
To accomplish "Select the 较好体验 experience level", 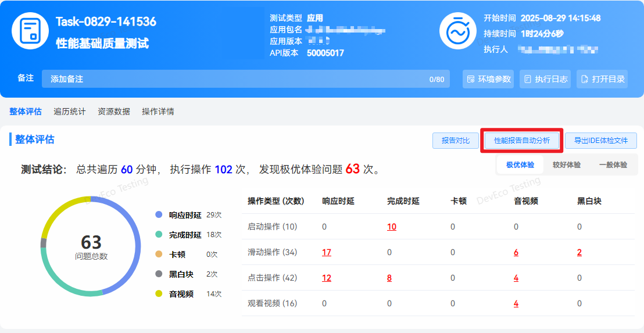I will 566,165.
